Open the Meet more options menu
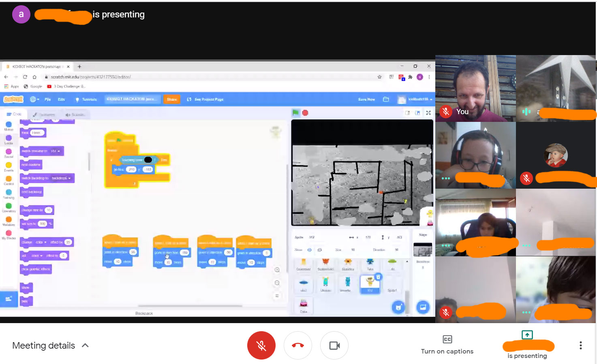This screenshot has width=597, height=364. coord(580,345)
